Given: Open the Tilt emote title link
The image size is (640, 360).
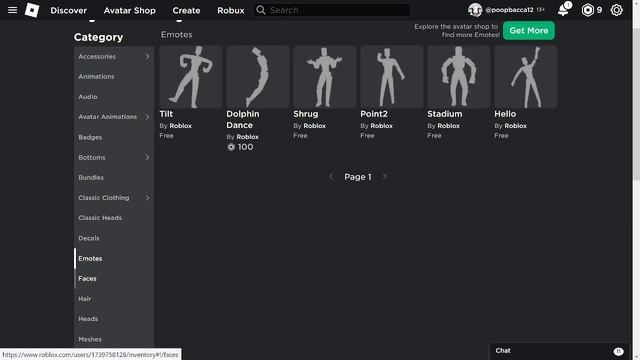Looking at the screenshot, I should tap(166, 114).
